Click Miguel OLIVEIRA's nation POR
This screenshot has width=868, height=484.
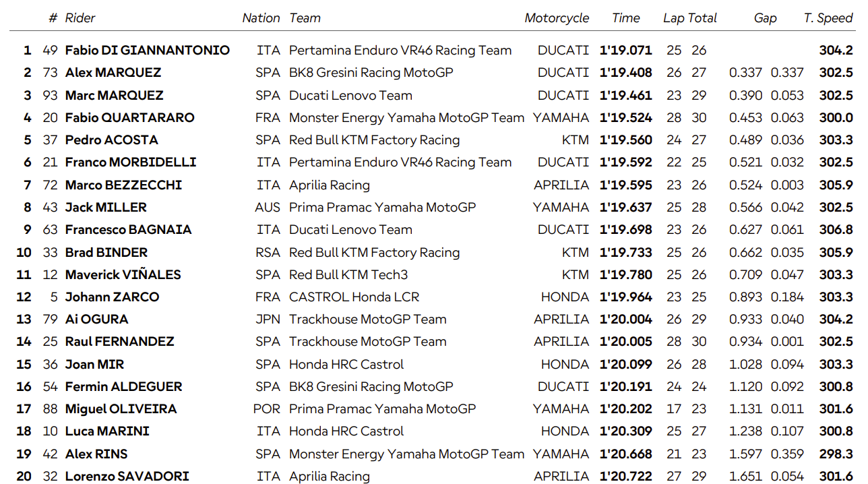point(267,409)
